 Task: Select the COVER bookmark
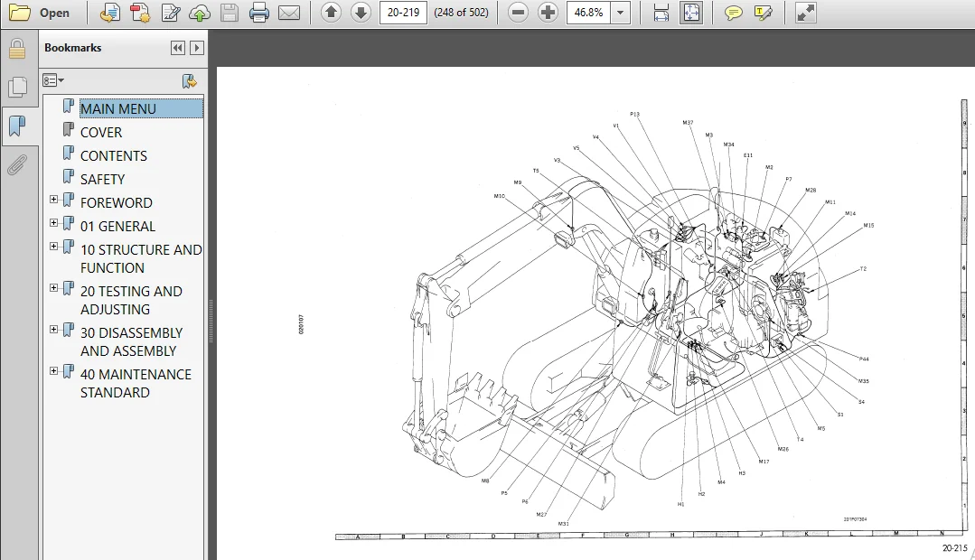pos(101,133)
